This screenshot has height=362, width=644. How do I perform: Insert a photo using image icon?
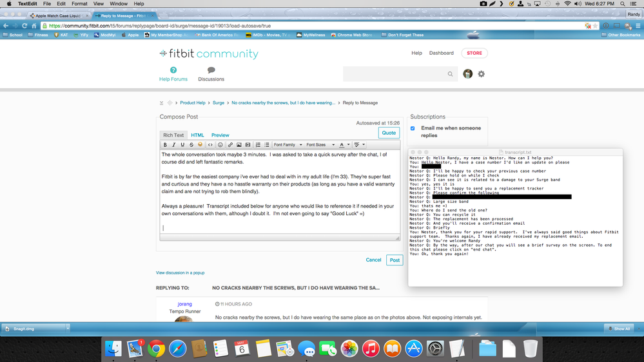(239, 145)
